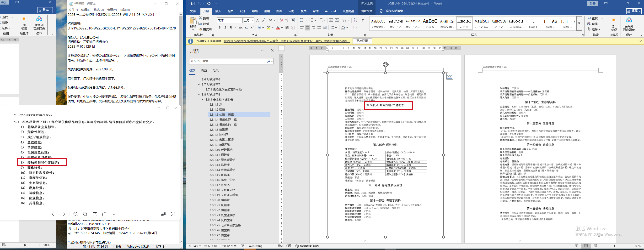Switch to 页面 tab in navigation pane
Viewport: 644px width, 250px height.
coord(204,71)
